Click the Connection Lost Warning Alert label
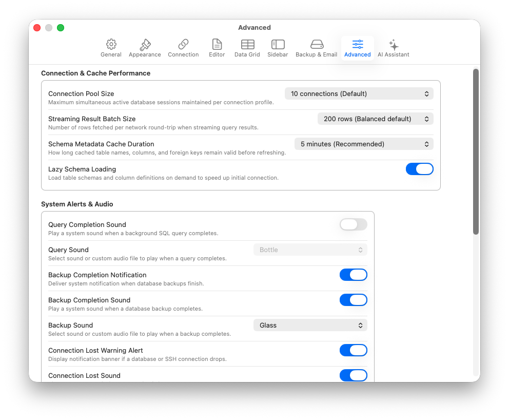 coord(95,350)
